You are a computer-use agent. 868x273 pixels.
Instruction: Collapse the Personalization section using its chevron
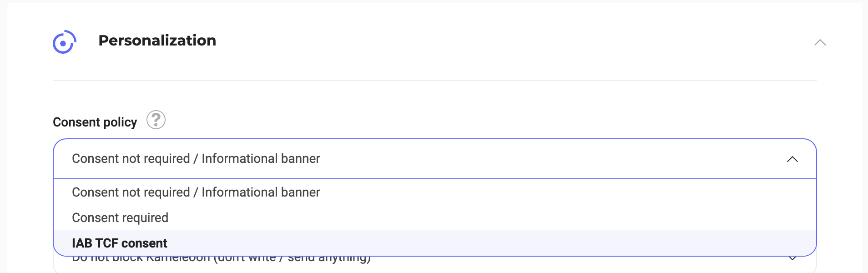[820, 43]
